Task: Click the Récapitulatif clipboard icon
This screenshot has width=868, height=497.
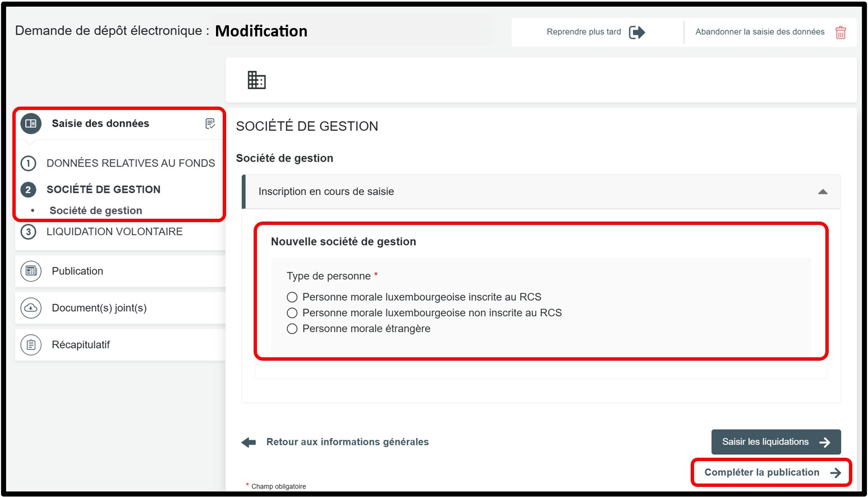Action: (31, 345)
